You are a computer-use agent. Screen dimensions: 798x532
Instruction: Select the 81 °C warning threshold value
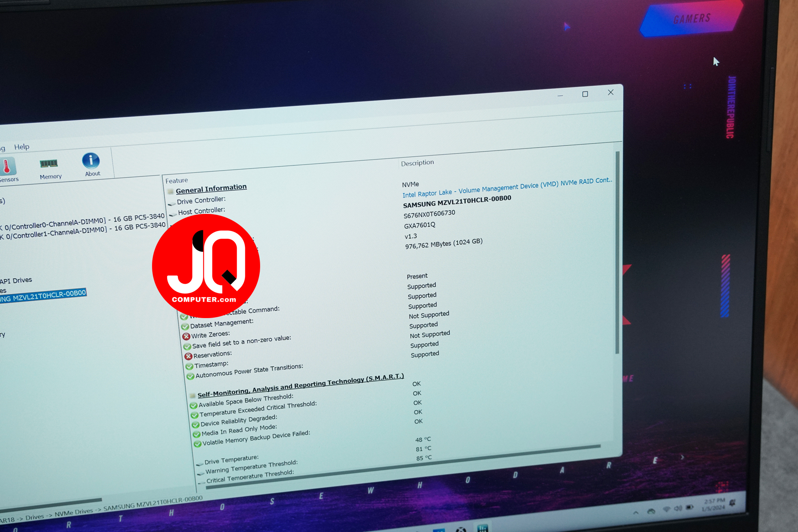point(424,449)
